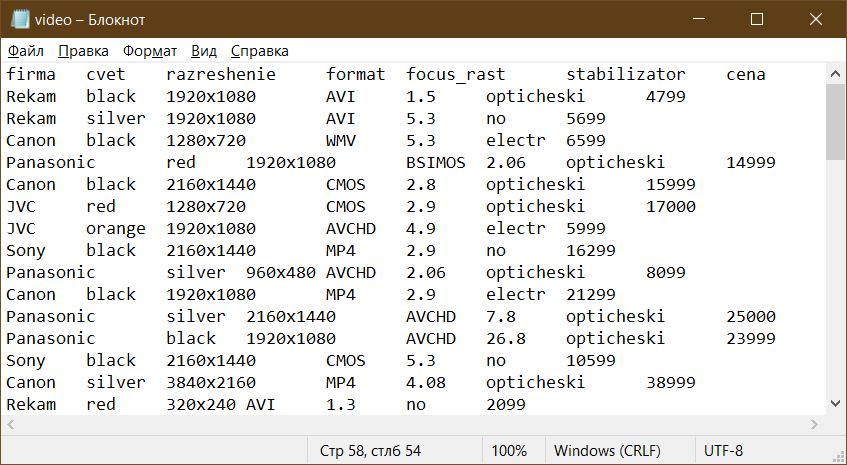The image size is (847, 465).
Task: Click the word 'orange' in JVC row
Action: pyautogui.click(x=116, y=229)
